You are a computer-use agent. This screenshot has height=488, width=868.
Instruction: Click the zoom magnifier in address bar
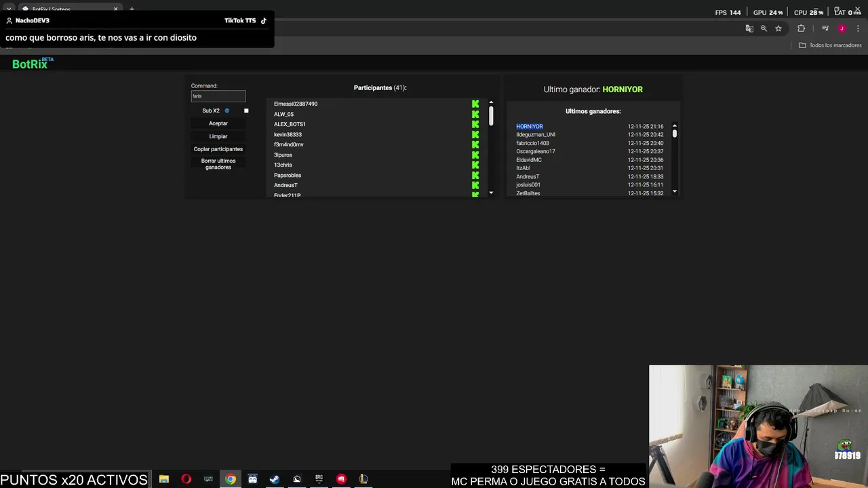point(764,28)
